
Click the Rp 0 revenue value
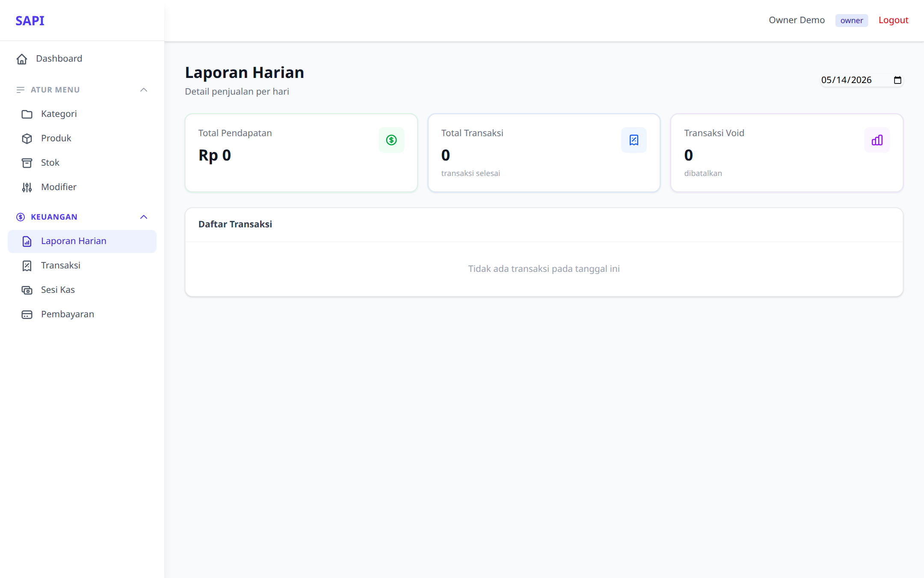[x=215, y=155]
